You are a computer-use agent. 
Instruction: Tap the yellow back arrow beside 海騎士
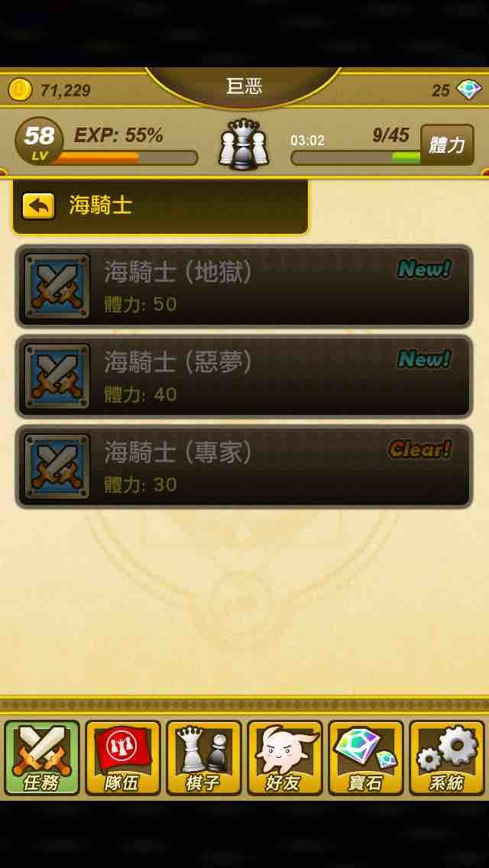click(38, 206)
